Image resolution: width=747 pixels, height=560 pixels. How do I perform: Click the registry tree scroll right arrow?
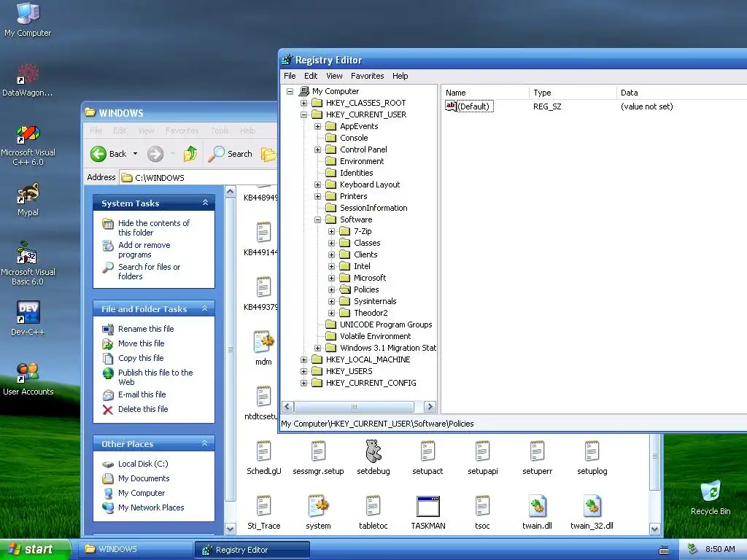point(430,407)
